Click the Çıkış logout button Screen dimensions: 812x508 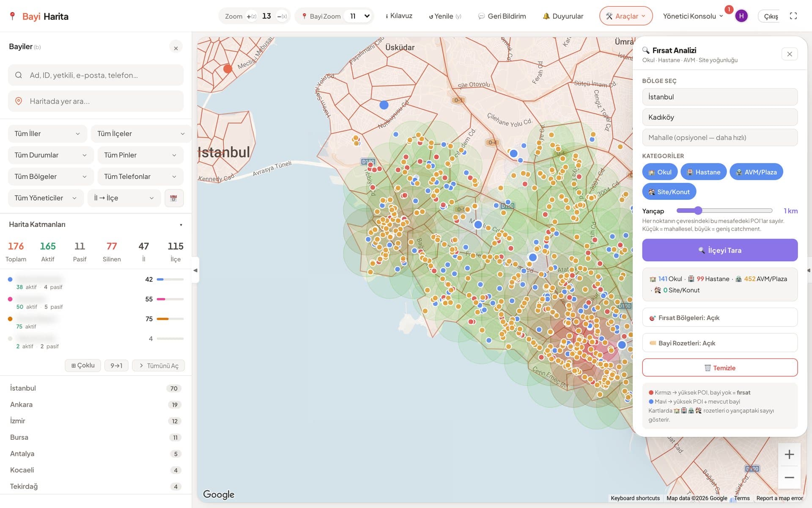(x=770, y=16)
